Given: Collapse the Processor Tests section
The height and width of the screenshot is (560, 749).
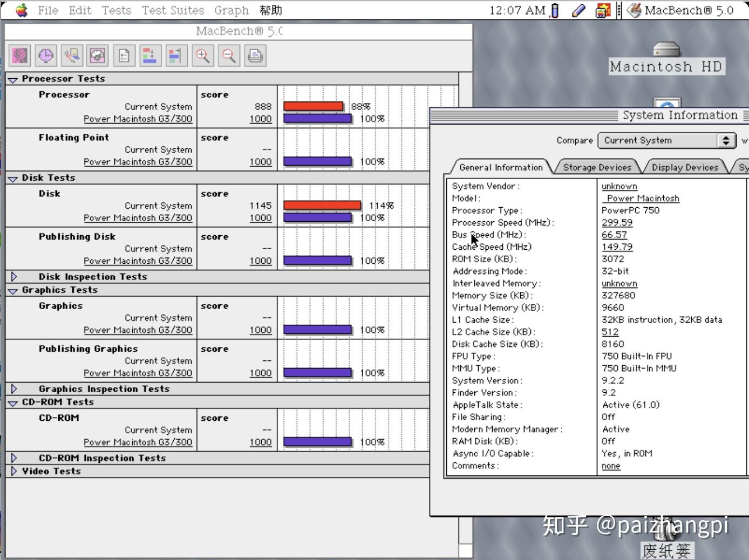Looking at the screenshot, I should [13, 79].
